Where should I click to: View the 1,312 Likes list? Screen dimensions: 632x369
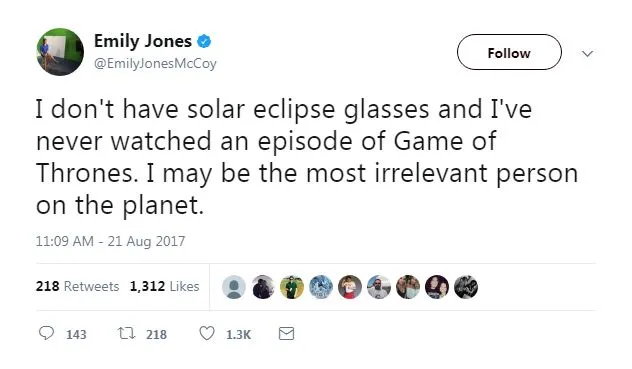coord(164,286)
